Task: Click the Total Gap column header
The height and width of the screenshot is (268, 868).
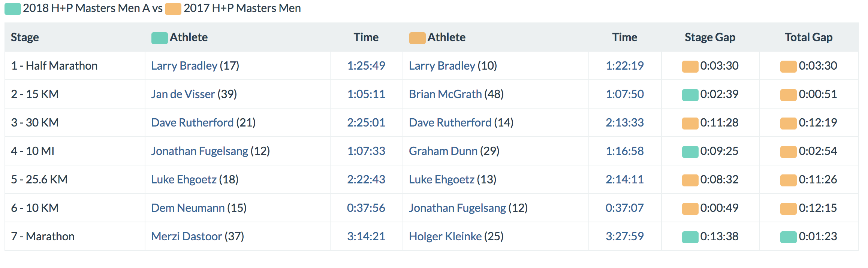Action: click(x=808, y=37)
